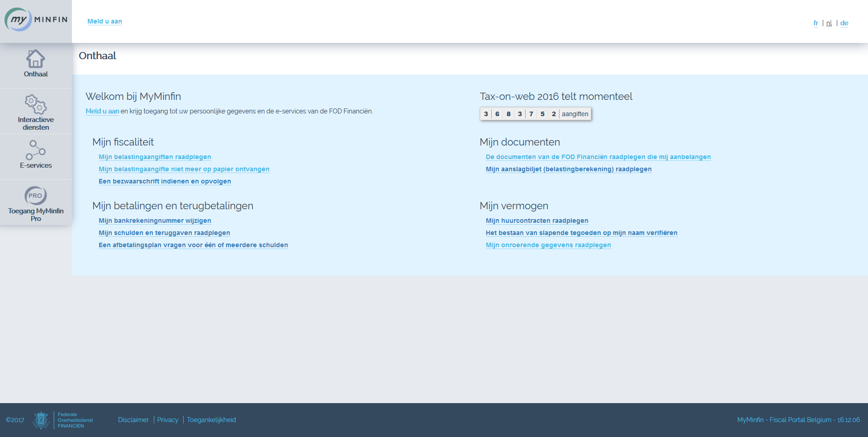Click Mijn betalingen en terugbetalingen heading

pyautogui.click(x=173, y=206)
